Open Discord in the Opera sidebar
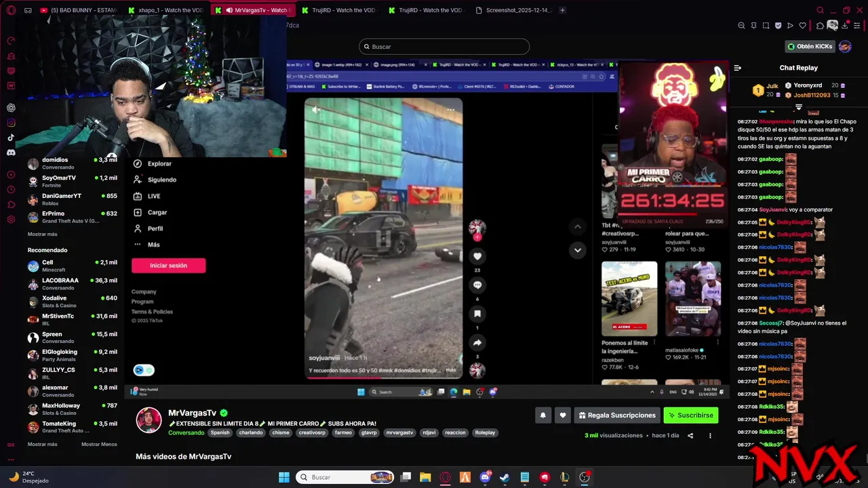868x488 pixels. (11, 152)
